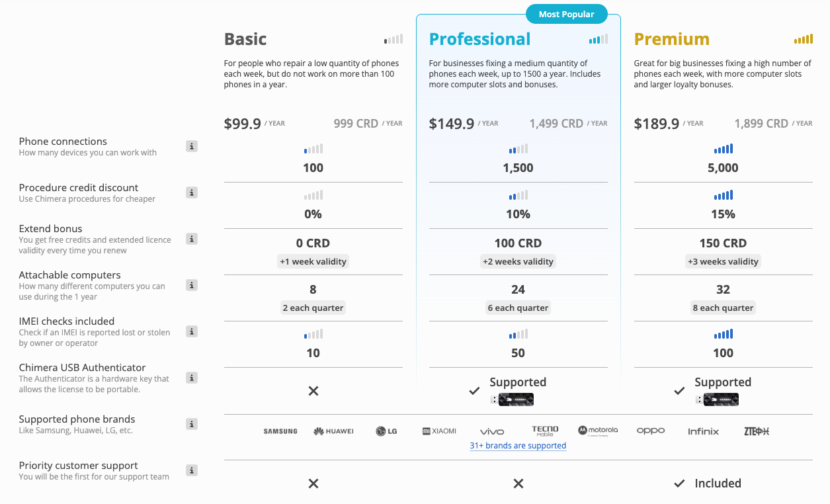Open info tooltip for Procedure credit discount
This screenshot has height=504, width=830.
tap(191, 192)
